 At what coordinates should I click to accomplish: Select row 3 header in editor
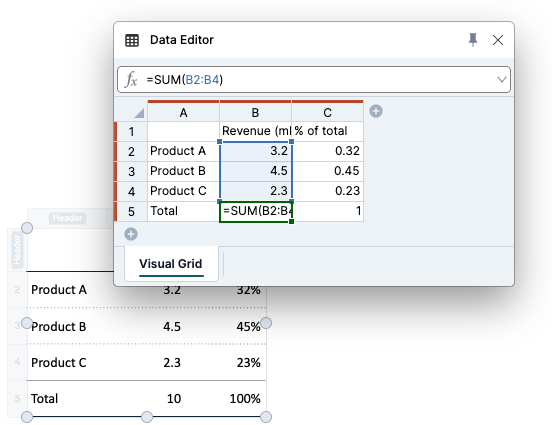131,171
